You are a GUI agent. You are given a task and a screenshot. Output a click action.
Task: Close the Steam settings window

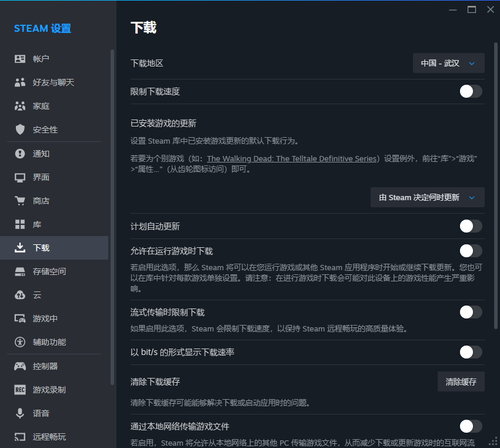coord(491,9)
